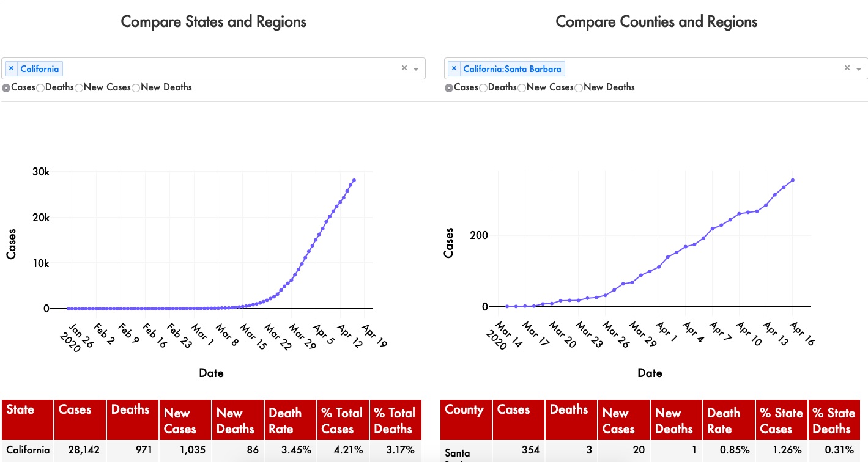Click the last data point on Santa Barbara chart
The width and height of the screenshot is (868, 462).
[793, 180]
